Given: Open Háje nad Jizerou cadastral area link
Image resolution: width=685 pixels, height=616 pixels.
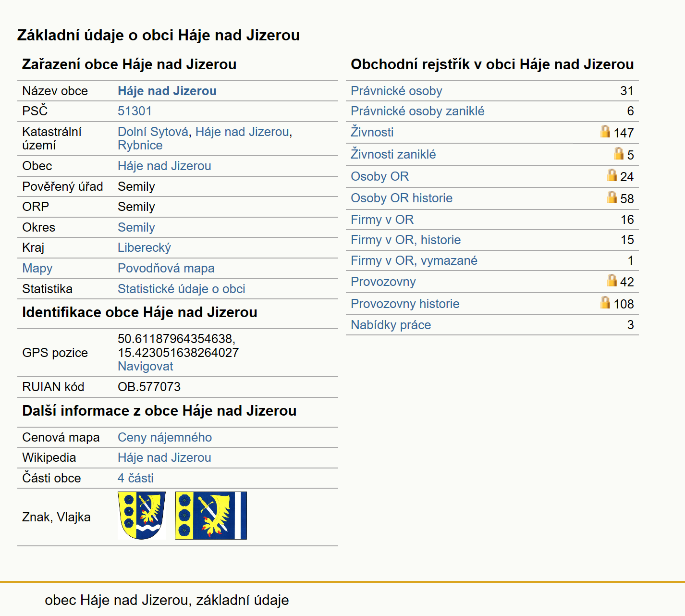Looking at the screenshot, I should pyautogui.click(x=242, y=132).
